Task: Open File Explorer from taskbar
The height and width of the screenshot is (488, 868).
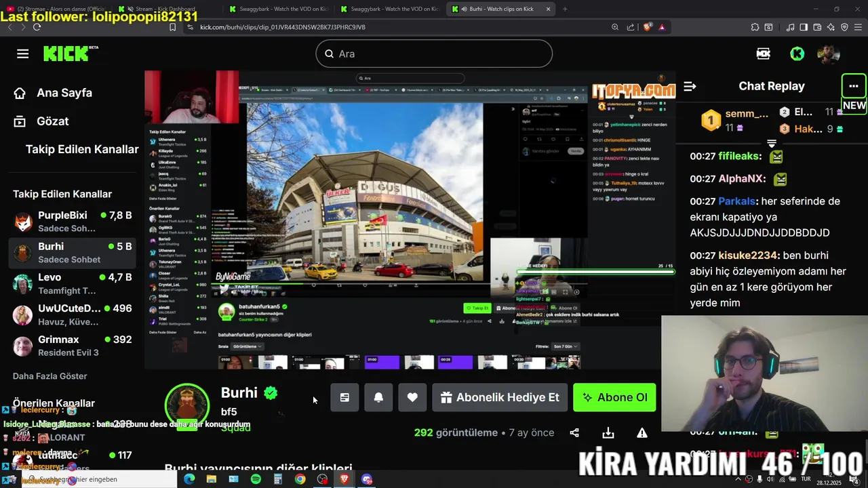Action: pos(212,479)
